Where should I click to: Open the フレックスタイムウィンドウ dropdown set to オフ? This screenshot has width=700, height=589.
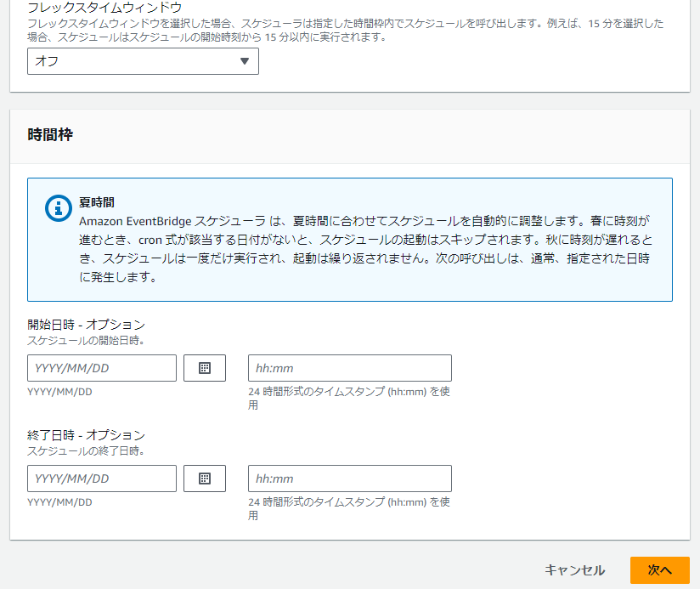pyautogui.click(x=143, y=61)
